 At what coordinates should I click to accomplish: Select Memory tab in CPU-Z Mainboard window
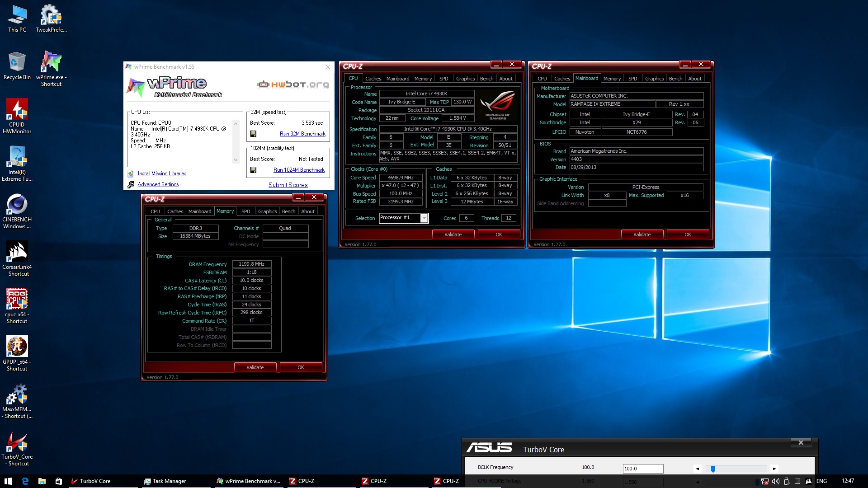[612, 79]
